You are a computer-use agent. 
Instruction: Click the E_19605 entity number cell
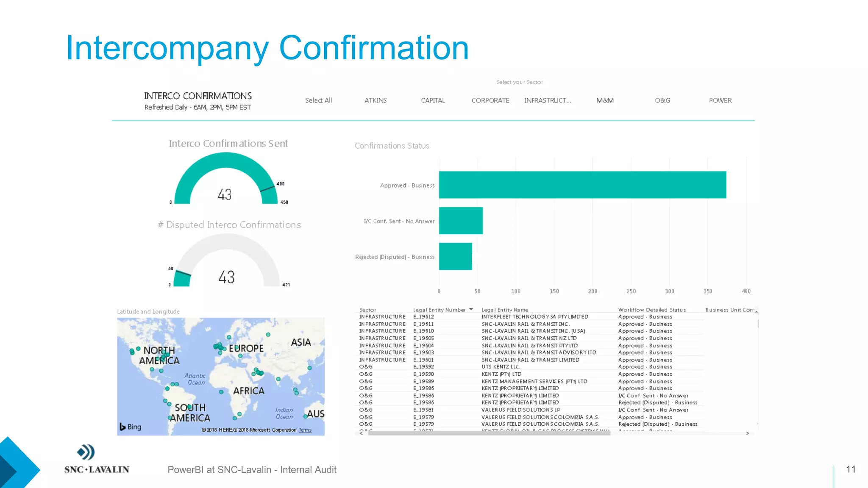click(423, 338)
